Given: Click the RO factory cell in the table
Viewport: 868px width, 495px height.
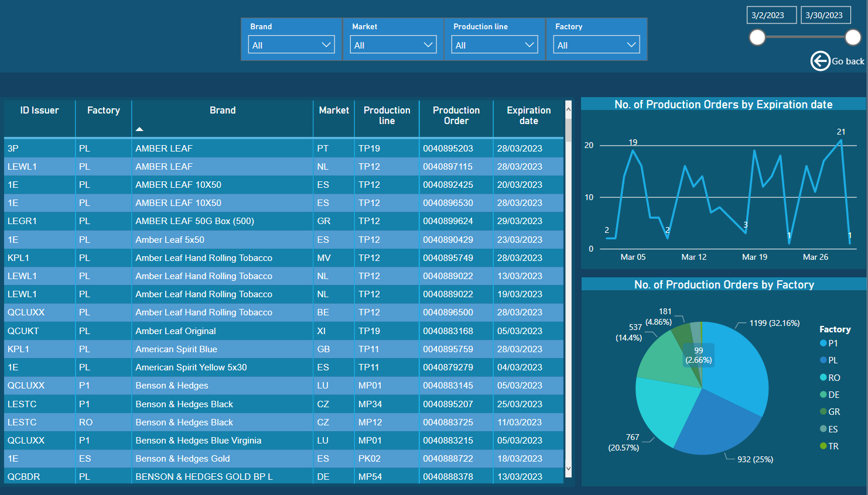Looking at the screenshot, I should (104, 422).
